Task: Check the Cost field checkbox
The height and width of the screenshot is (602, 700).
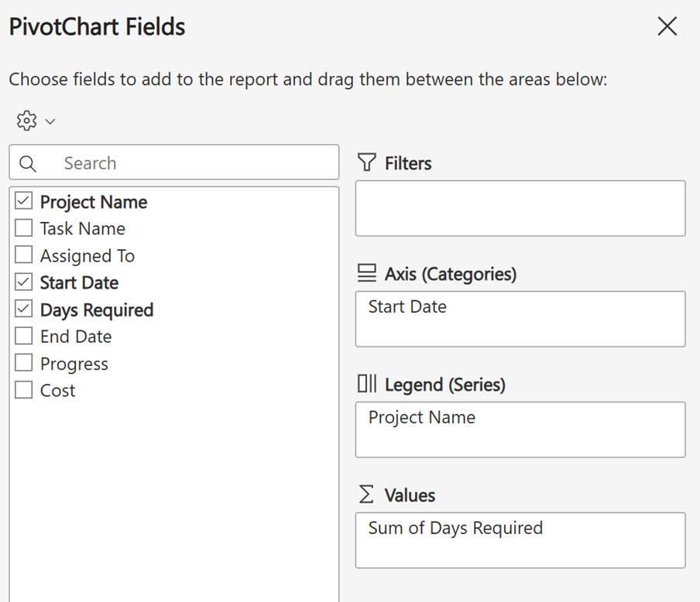Action: point(24,390)
